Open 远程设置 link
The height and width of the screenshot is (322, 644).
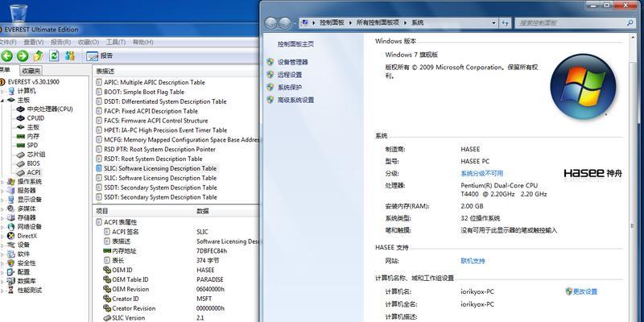pos(290,75)
